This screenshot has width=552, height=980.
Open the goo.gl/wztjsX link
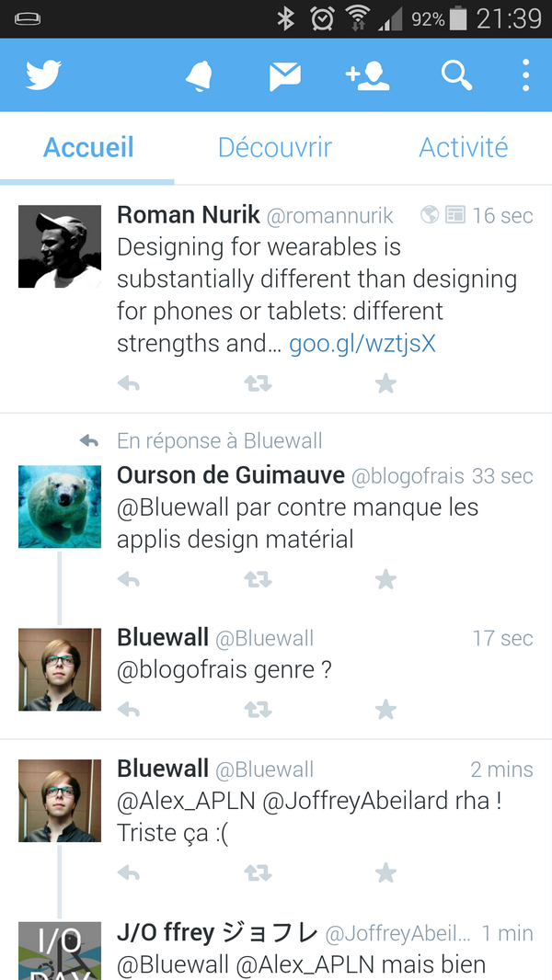[362, 344]
